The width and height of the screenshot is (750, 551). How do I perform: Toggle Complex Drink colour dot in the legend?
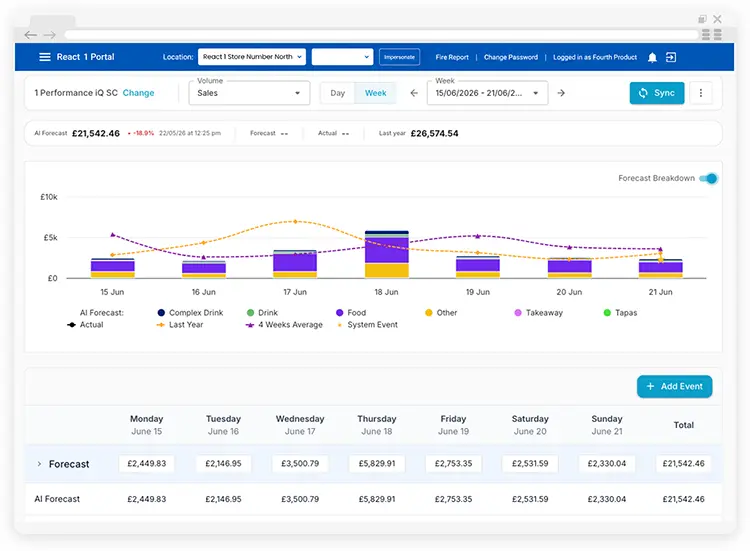(161, 312)
